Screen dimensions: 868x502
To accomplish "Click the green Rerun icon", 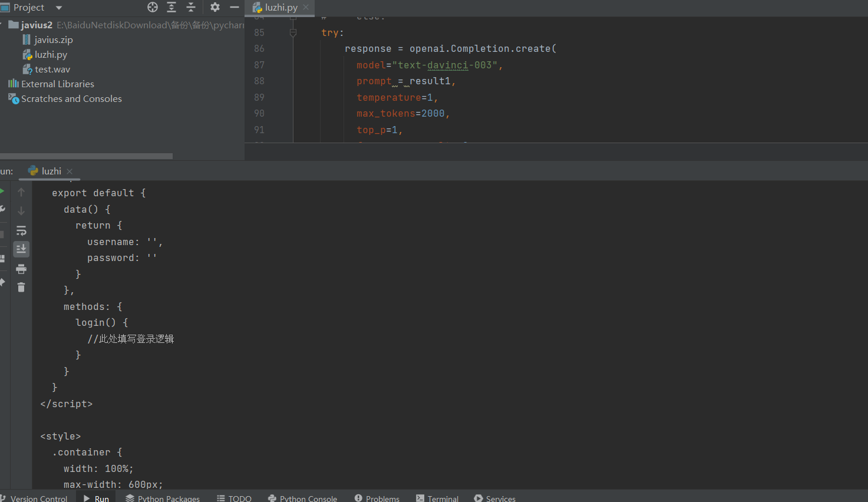I will click(2, 191).
